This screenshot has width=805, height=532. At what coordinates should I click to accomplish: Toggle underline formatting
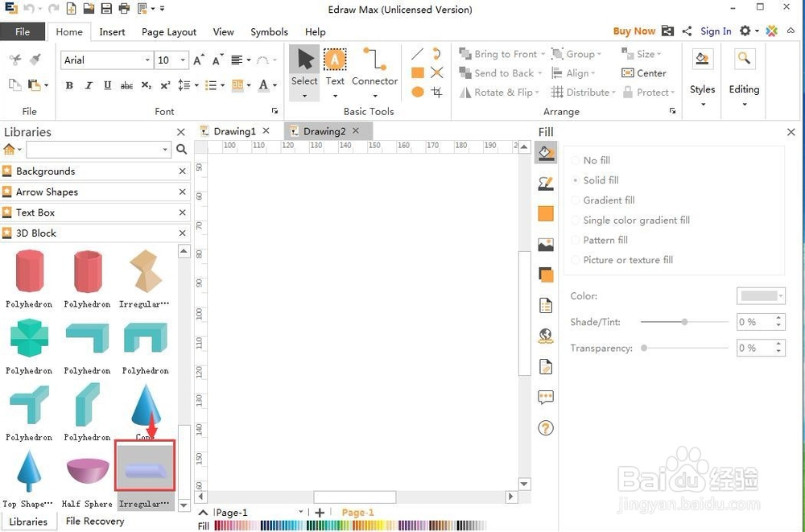point(107,86)
